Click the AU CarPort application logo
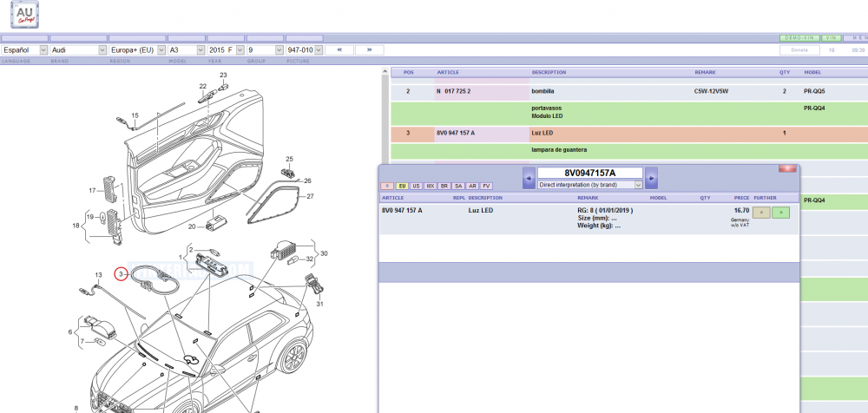 point(25,15)
